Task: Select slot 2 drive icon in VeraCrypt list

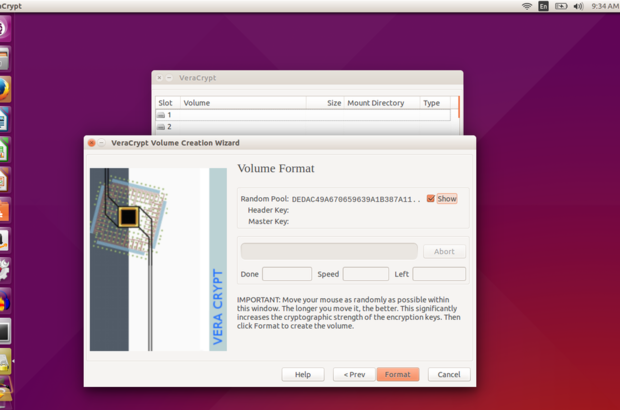Action: (161, 127)
